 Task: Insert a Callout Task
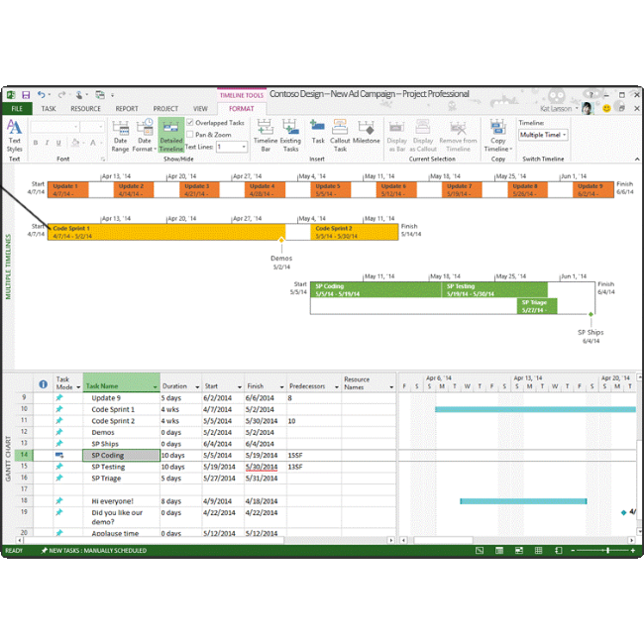(x=340, y=136)
